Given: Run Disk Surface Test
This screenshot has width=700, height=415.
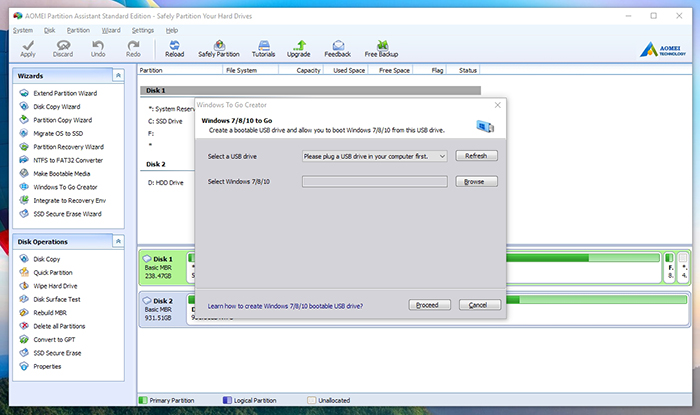Looking at the screenshot, I should 57,299.
